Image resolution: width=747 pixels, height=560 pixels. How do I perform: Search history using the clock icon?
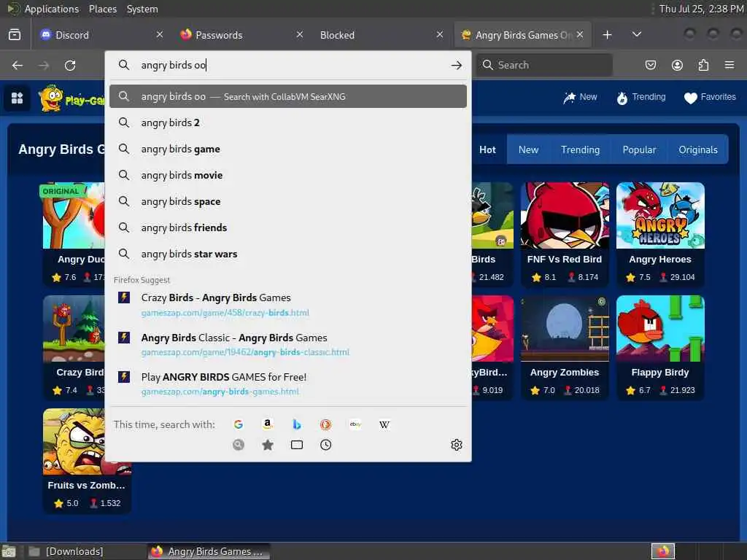tap(326, 445)
